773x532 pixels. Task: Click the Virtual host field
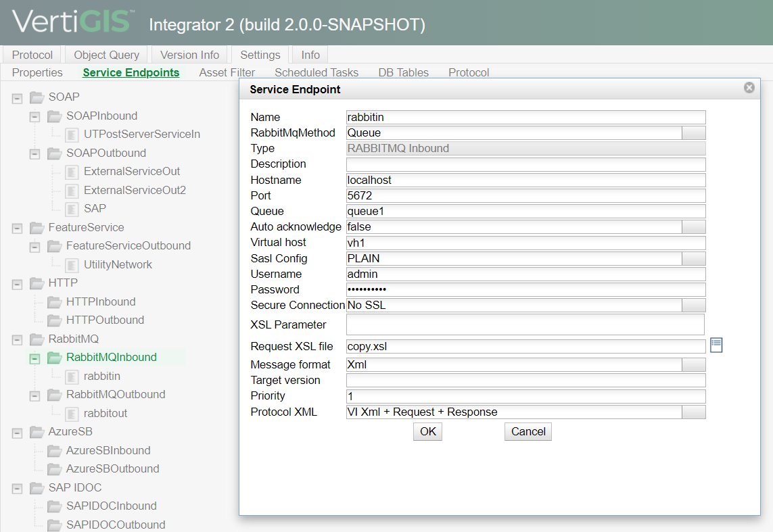coord(526,243)
